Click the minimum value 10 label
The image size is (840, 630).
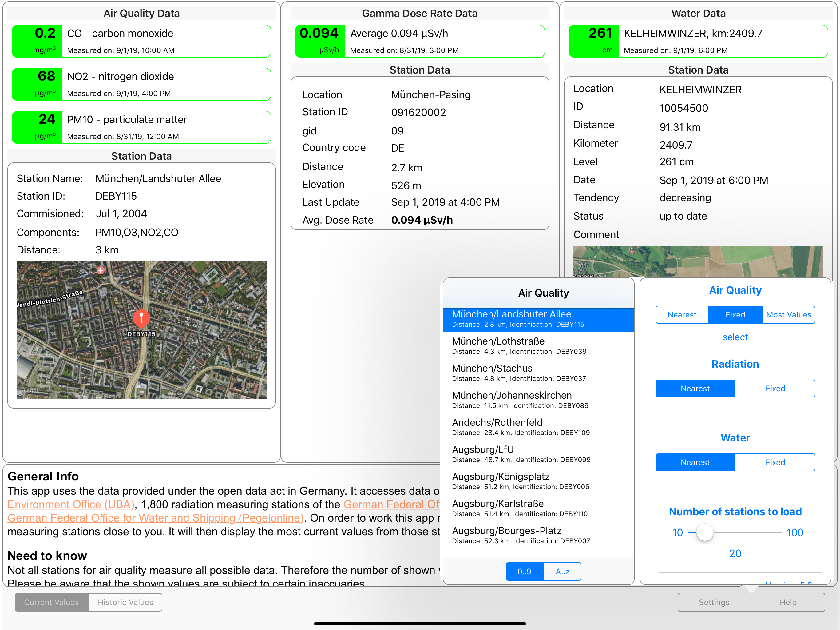pyautogui.click(x=677, y=532)
